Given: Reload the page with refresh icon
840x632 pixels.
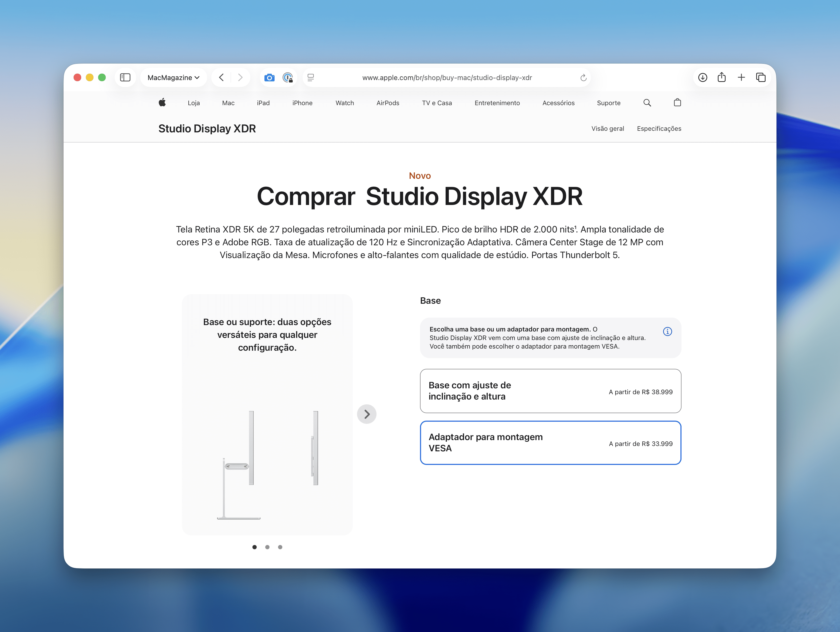Looking at the screenshot, I should [x=583, y=78].
